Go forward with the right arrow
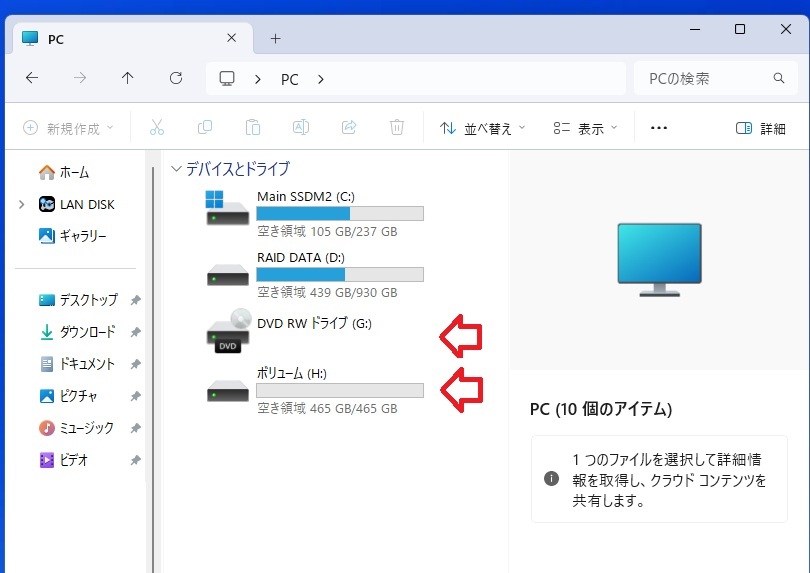 [x=80, y=78]
